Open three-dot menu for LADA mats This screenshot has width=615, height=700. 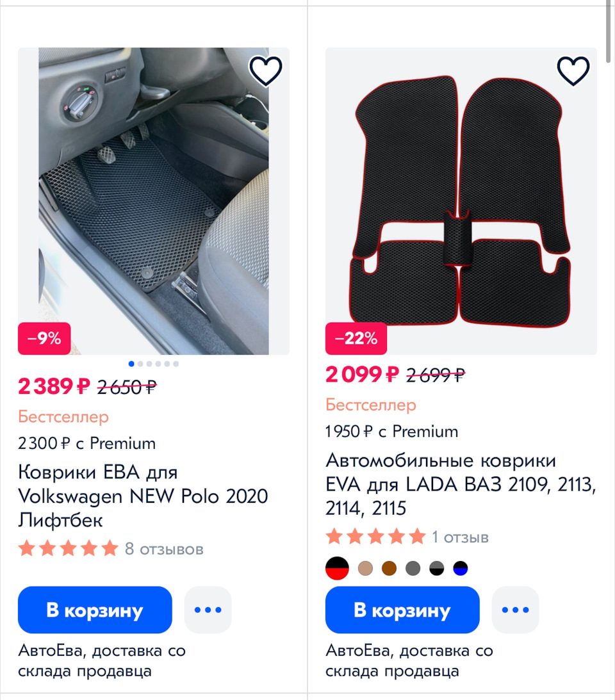pos(515,610)
